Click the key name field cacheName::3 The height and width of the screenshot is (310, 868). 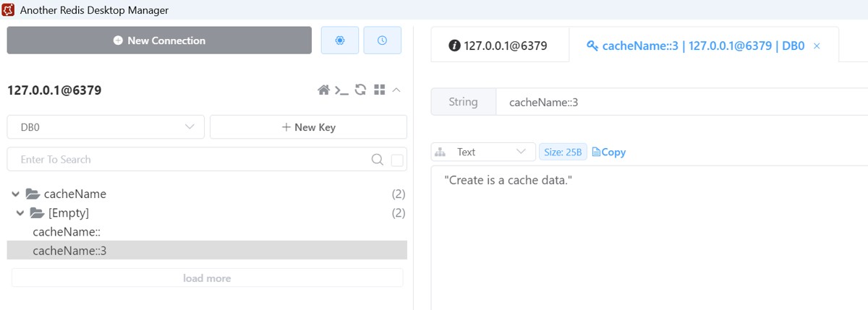(681, 102)
